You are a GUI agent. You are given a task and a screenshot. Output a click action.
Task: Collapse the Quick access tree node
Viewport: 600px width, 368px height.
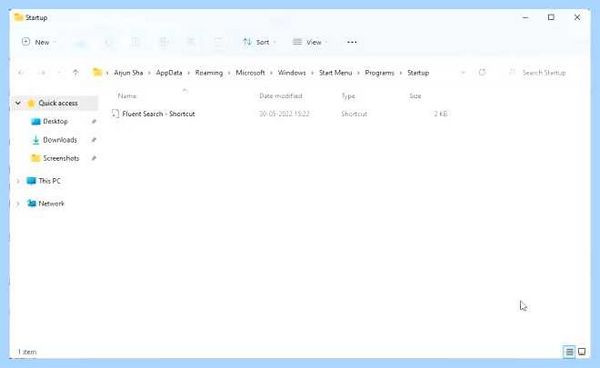coord(18,103)
